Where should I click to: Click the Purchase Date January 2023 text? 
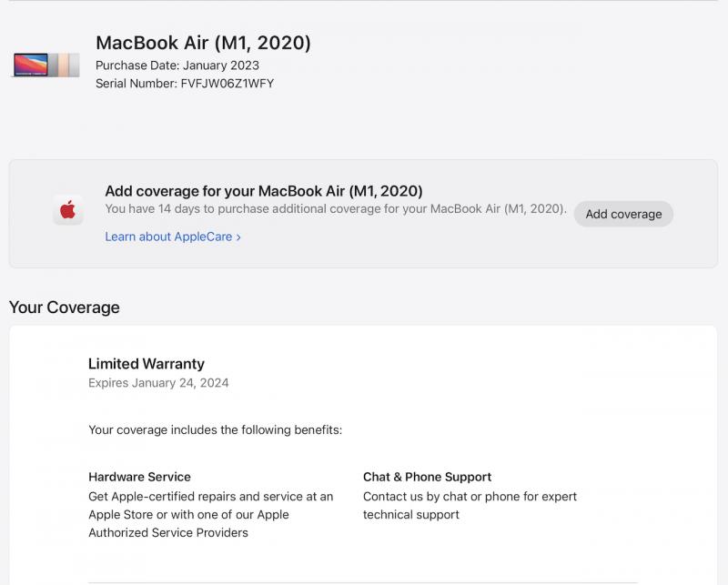coord(177,66)
